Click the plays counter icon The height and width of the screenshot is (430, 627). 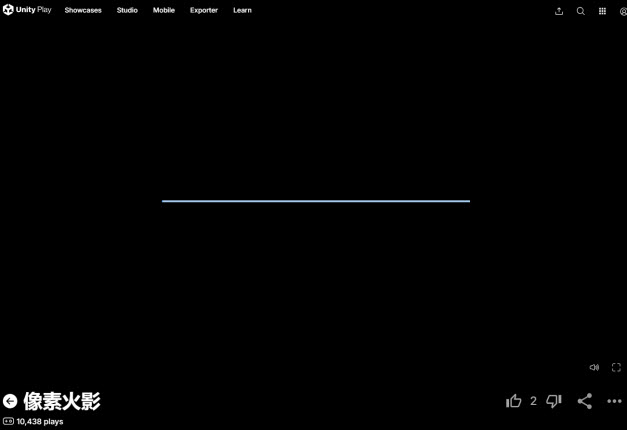(8, 422)
